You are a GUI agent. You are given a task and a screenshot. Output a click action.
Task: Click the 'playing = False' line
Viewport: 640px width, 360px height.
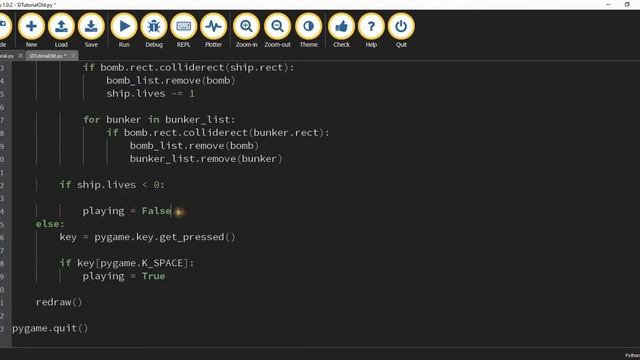(x=127, y=211)
